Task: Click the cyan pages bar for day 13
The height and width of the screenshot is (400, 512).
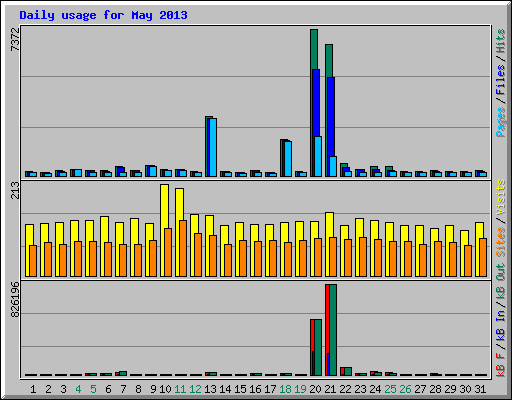Action: 213,147
